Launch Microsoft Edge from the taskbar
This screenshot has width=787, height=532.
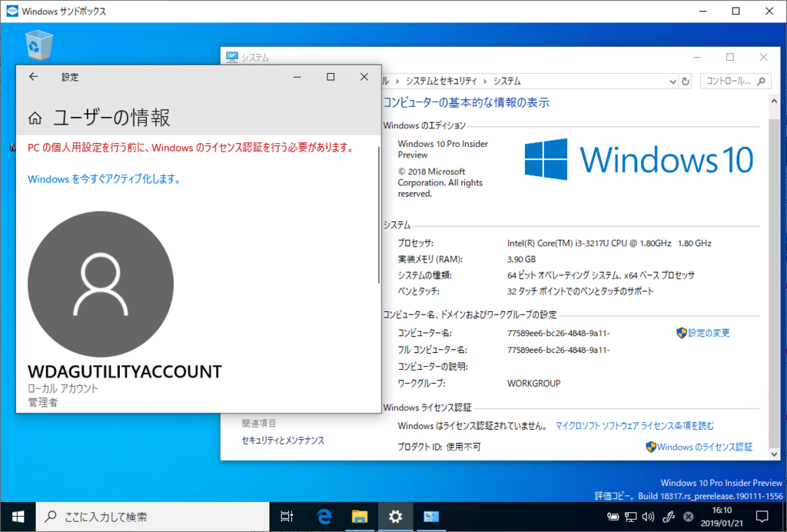pos(324,517)
